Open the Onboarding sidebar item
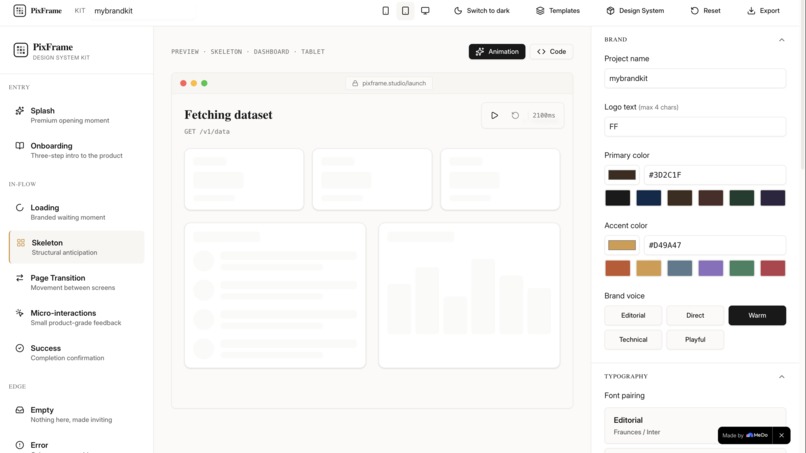Image resolution: width=806 pixels, height=453 pixels. click(x=77, y=150)
